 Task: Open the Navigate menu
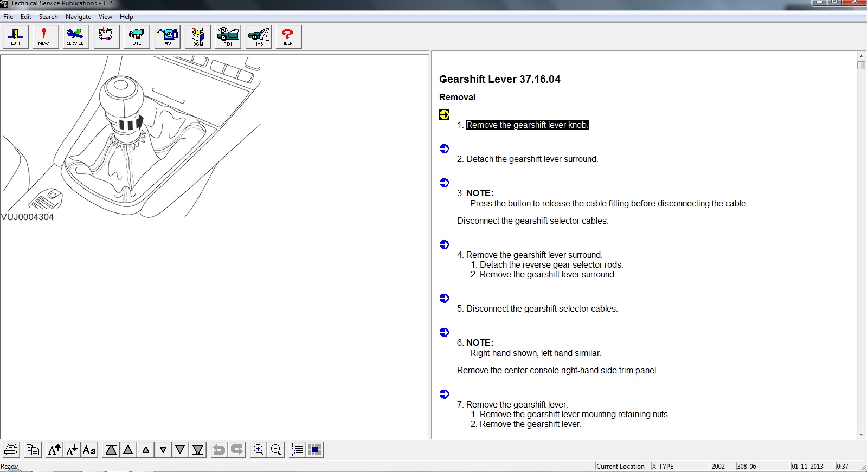point(78,17)
